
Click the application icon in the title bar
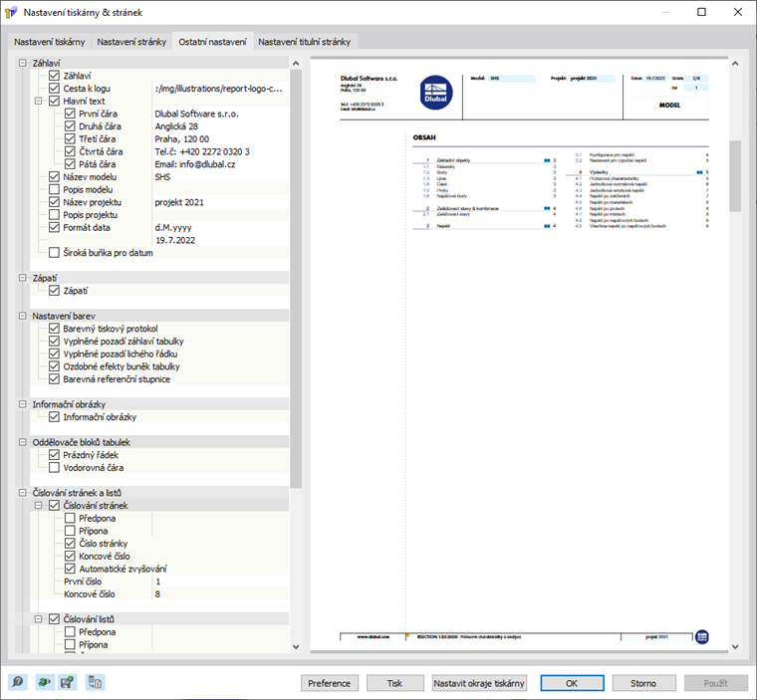click(x=11, y=12)
